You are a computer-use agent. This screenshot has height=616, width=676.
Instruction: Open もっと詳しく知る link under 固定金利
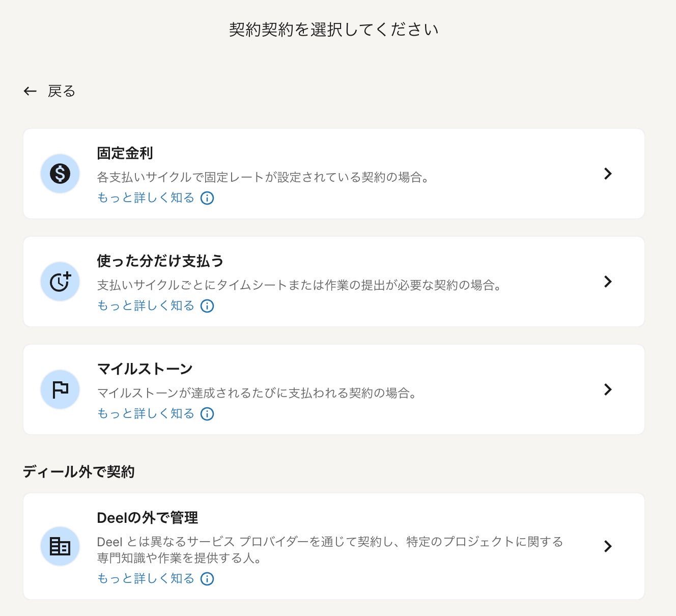[x=146, y=198]
